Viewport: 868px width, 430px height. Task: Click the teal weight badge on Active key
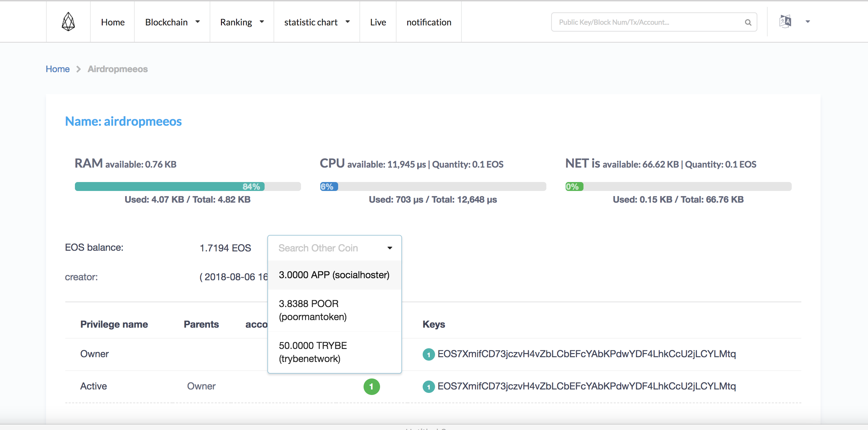(x=428, y=386)
